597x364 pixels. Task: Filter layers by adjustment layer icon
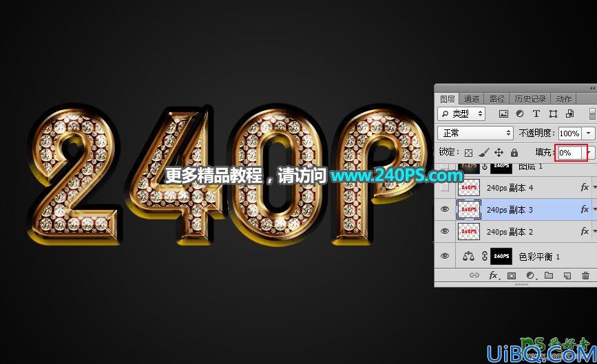click(520, 114)
